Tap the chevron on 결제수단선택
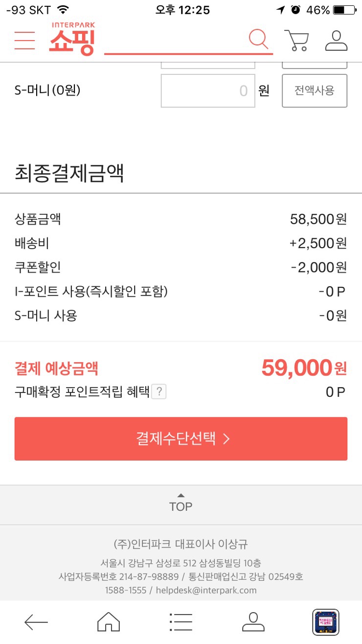This screenshot has width=362, height=644. point(226,439)
